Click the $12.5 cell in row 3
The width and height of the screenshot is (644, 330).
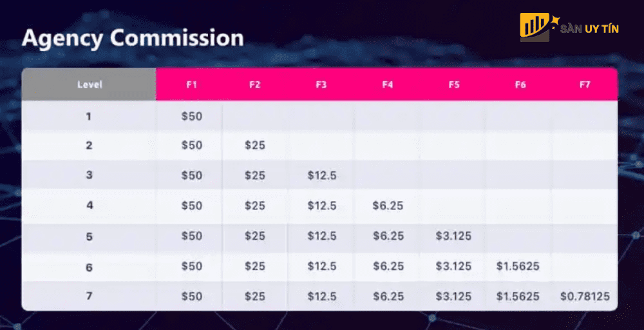[x=322, y=175]
